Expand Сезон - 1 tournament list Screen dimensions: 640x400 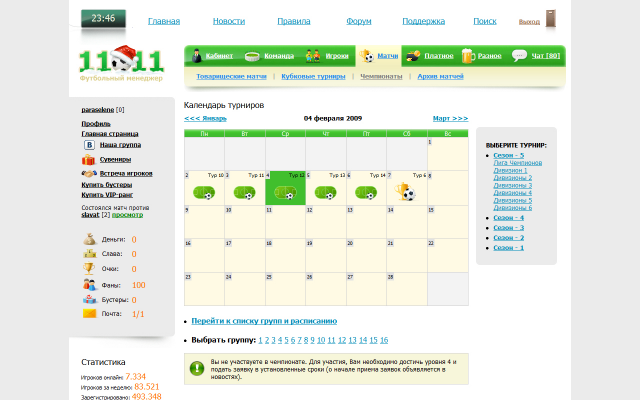coord(508,248)
